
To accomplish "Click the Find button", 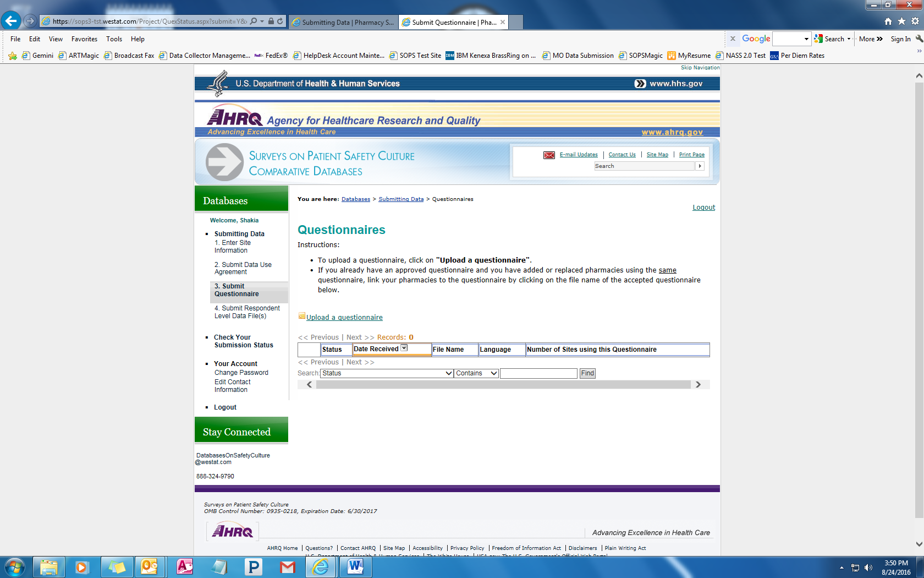I will [587, 373].
